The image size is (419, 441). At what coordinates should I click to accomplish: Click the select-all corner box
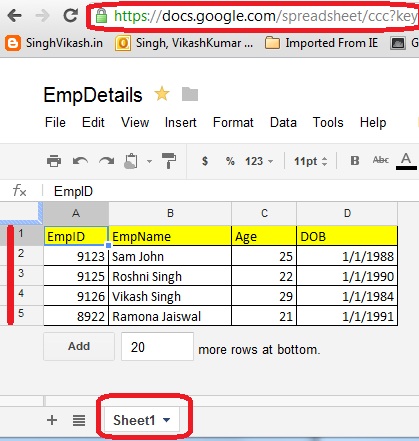(21, 213)
